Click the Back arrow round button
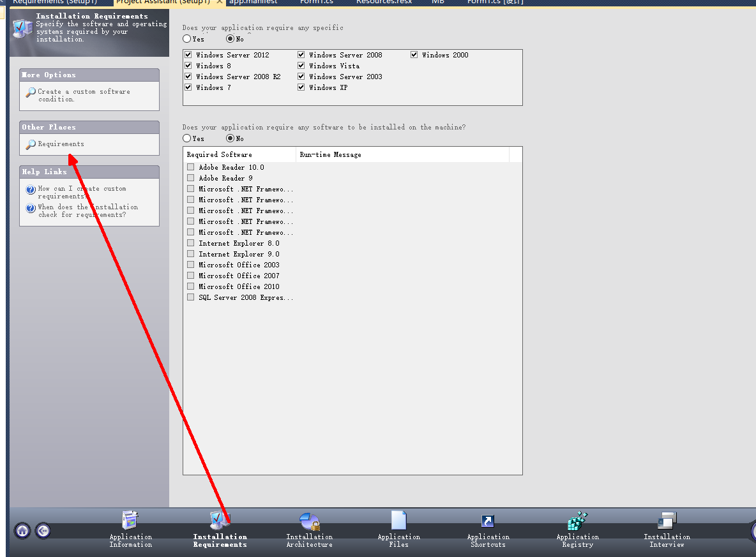756x557 pixels. pos(43,531)
